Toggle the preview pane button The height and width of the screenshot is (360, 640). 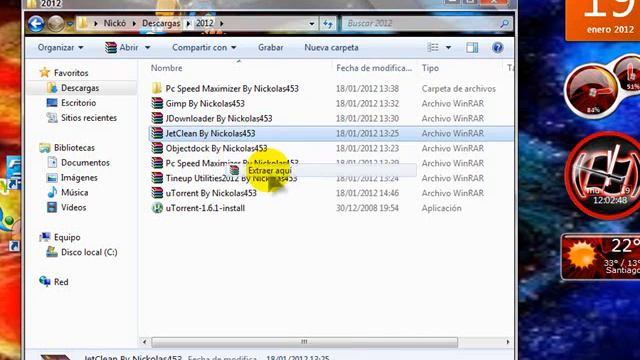point(472,48)
